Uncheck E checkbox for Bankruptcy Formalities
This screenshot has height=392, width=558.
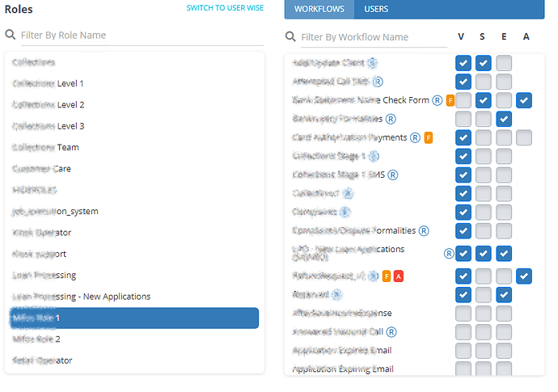pos(504,119)
